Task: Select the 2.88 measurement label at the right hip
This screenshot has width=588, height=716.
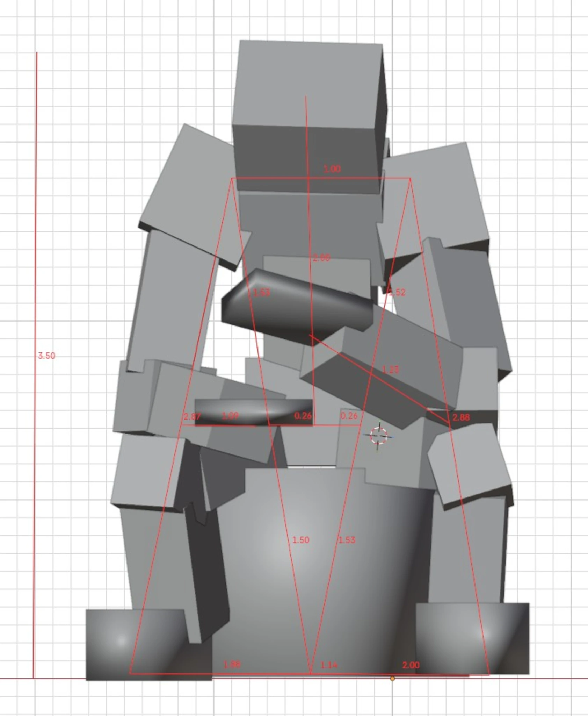Action: click(x=461, y=417)
